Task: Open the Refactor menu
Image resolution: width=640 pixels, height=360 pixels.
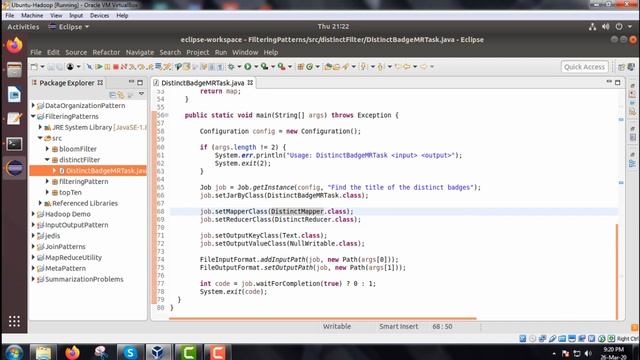Action: 106,52
